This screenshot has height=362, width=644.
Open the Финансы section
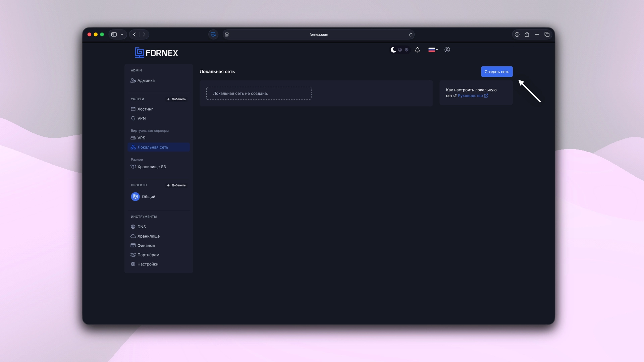click(146, 245)
